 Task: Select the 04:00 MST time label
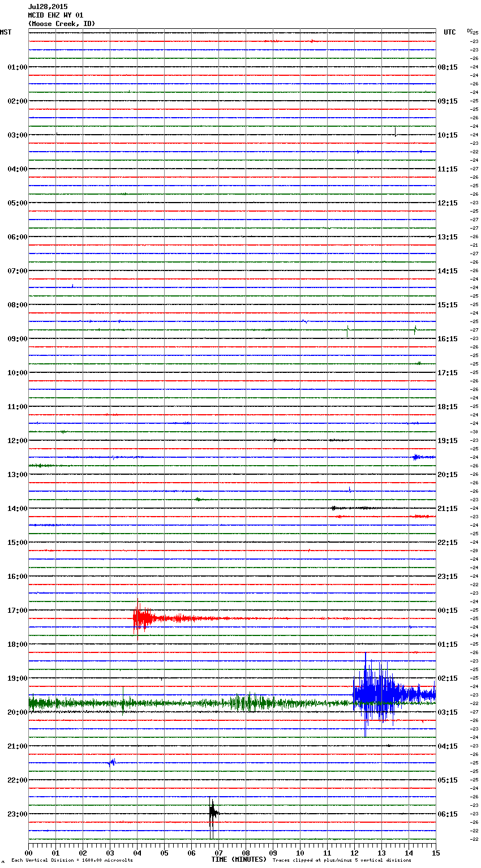tap(17, 169)
